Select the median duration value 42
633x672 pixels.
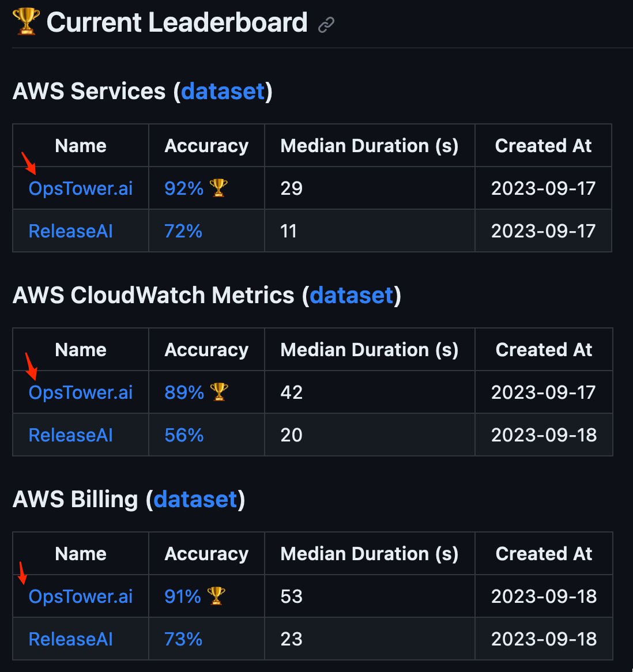coord(292,392)
